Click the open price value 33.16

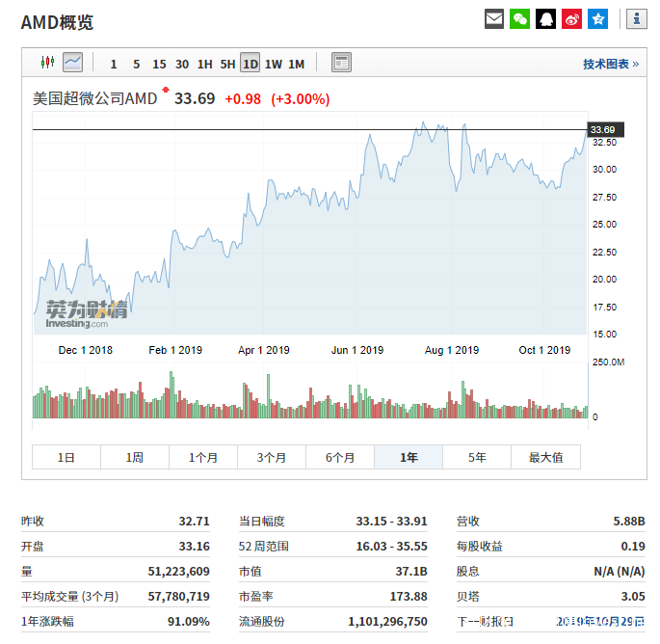[194, 547]
